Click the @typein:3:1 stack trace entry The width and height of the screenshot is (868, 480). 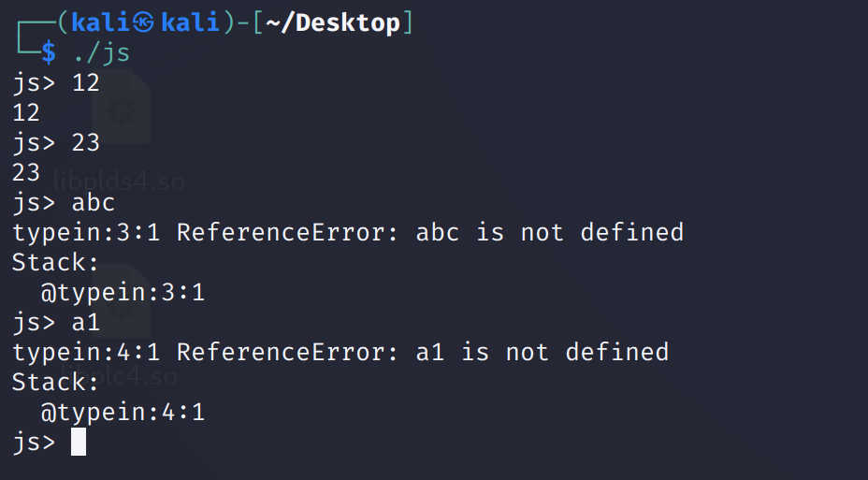coord(123,293)
